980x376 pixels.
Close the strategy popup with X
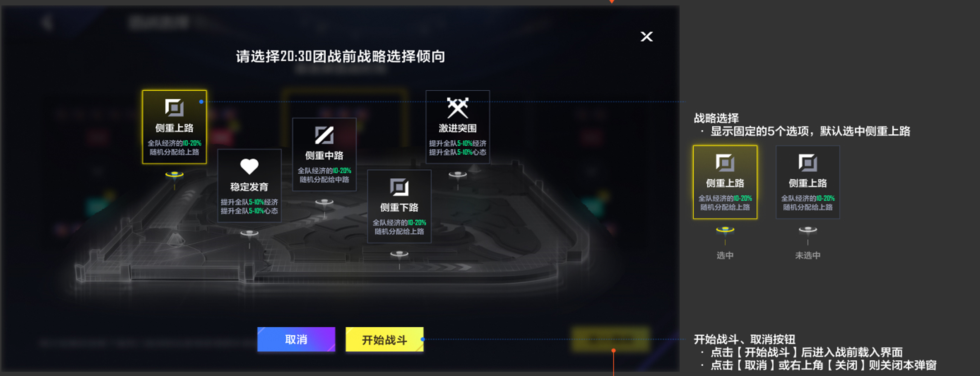646,37
